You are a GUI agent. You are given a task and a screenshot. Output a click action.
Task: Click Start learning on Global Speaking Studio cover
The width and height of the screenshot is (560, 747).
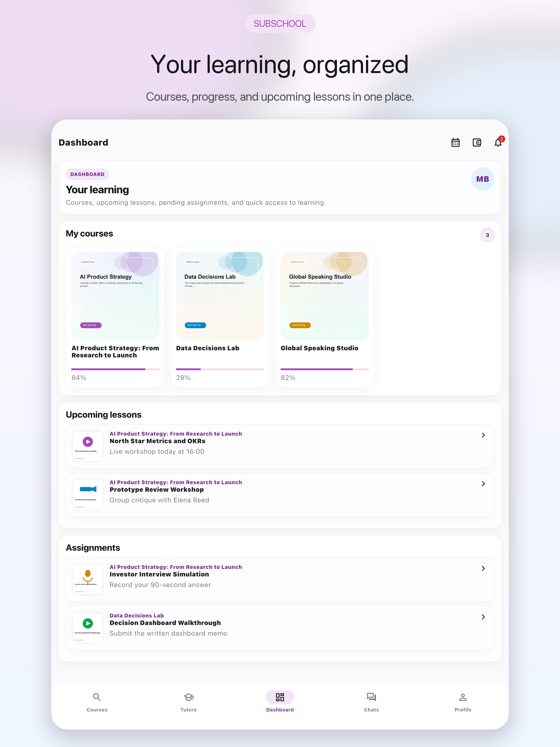click(300, 325)
